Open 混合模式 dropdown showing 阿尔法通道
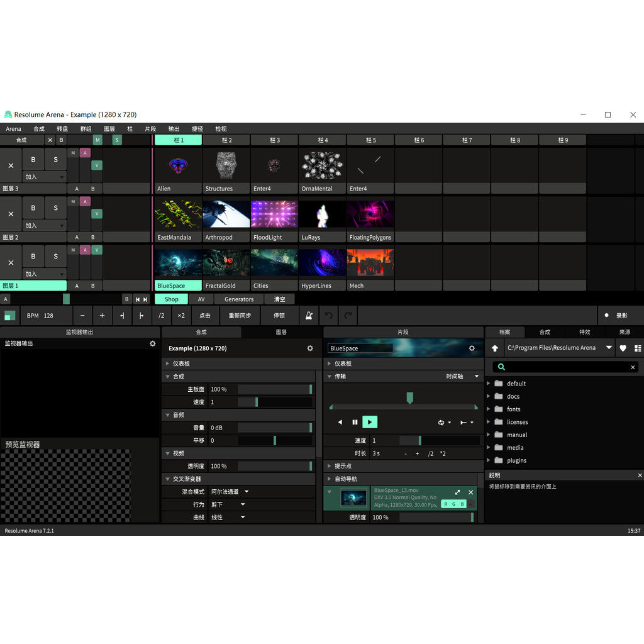644x644 pixels. (x=230, y=492)
